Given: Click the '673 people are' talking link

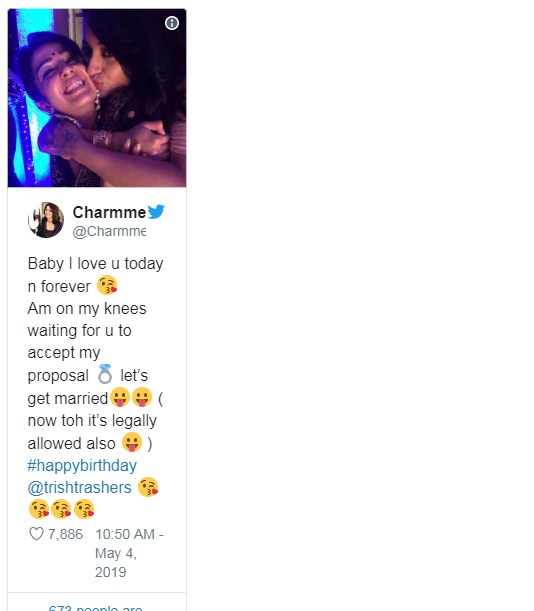Looking at the screenshot, I should click(96, 608).
